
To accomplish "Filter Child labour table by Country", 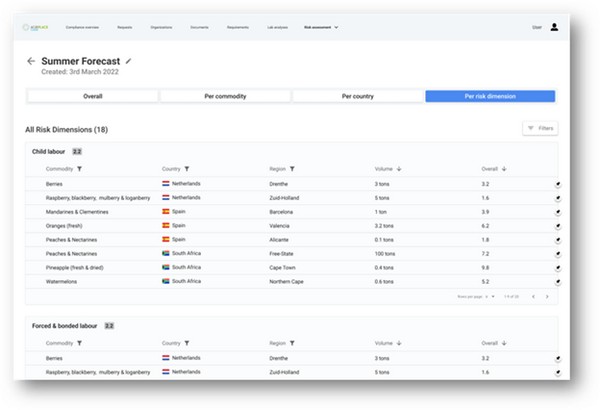I will point(187,169).
